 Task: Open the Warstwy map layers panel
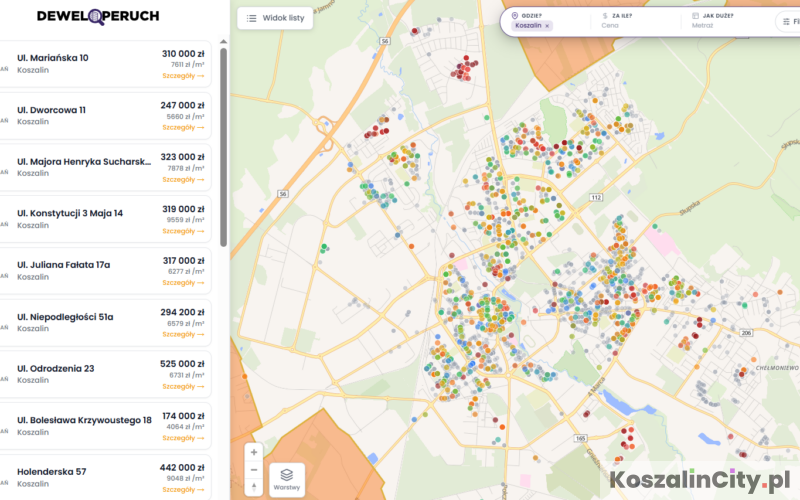tap(287, 479)
